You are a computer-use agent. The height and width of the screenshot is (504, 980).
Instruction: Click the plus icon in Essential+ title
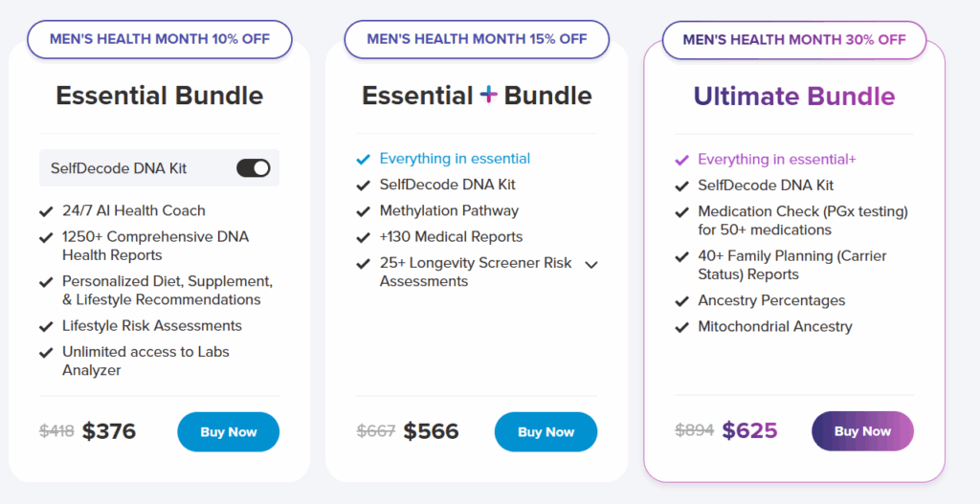[x=488, y=95]
